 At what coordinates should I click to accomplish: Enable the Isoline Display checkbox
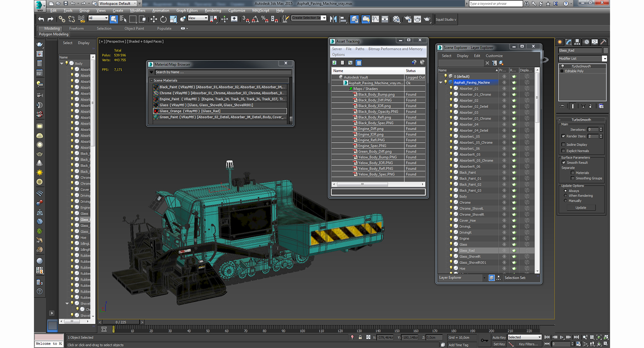(x=563, y=144)
